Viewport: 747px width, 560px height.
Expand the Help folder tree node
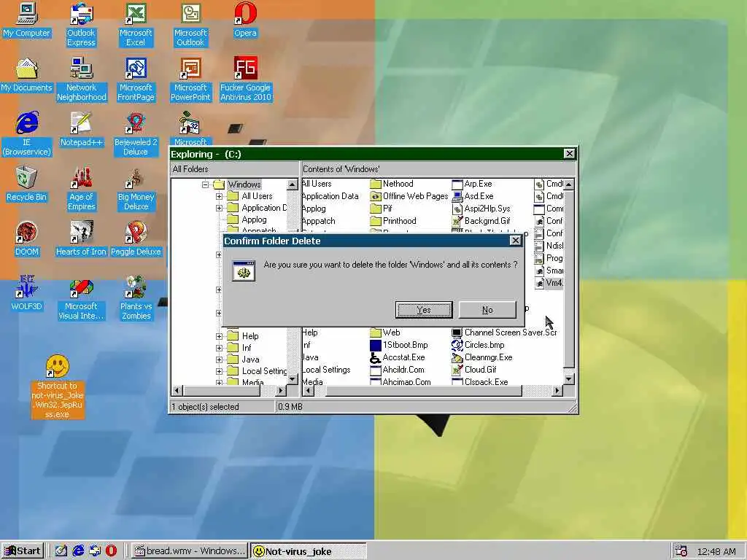tap(219, 336)
